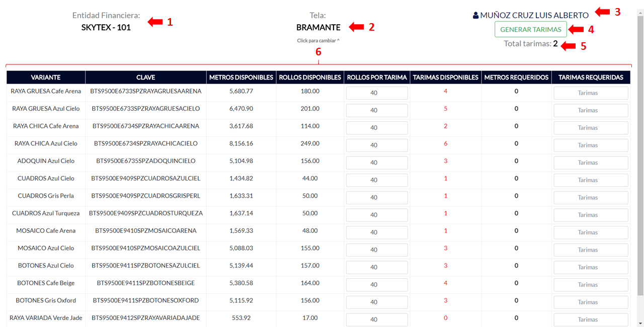
Task: Click Tarimas requeridas field for RAYA GRUESA Cafe Arena
Action: (591, 93)
